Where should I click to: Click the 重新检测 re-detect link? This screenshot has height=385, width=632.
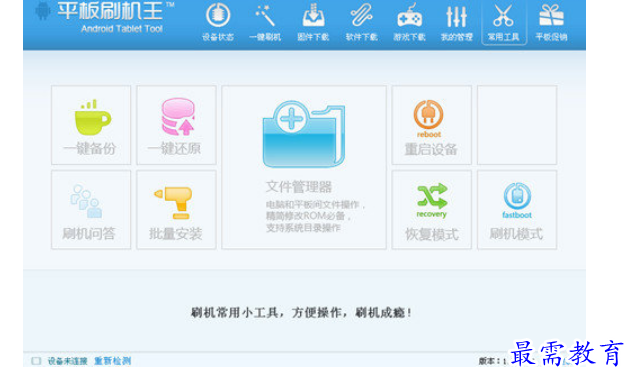[112, 361]
